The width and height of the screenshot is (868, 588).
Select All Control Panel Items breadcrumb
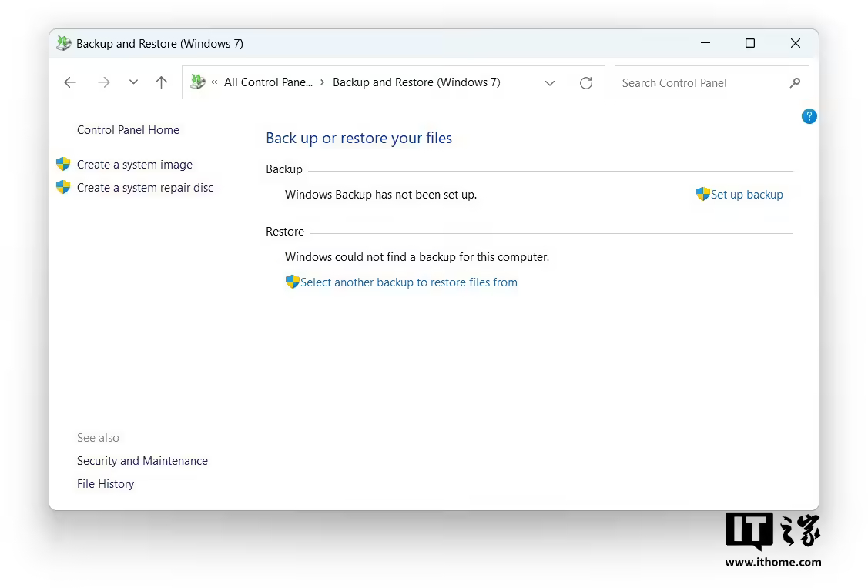pyautogui.click(x=268, y=82)
